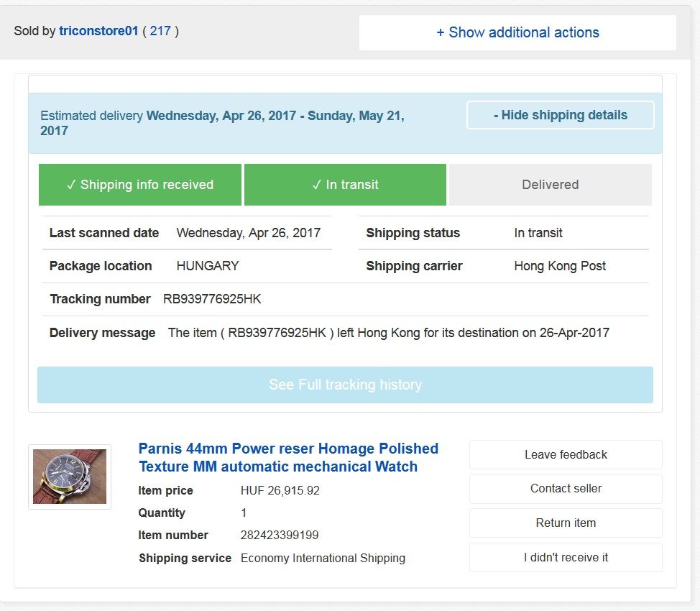Open seller triconstore01 profile link
This screenshot has width=700, height=611.
(98, 32)
